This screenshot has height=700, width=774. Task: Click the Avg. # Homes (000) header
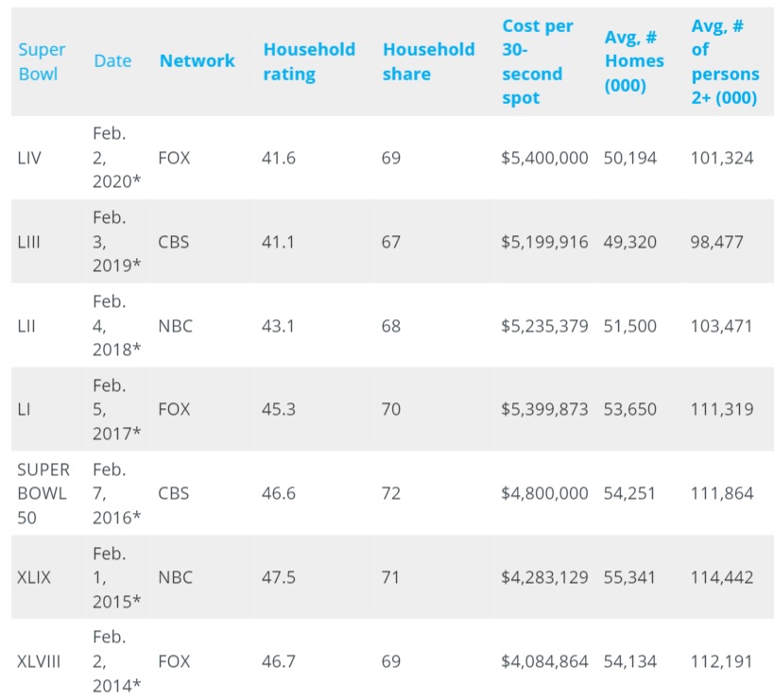[634, 61]
